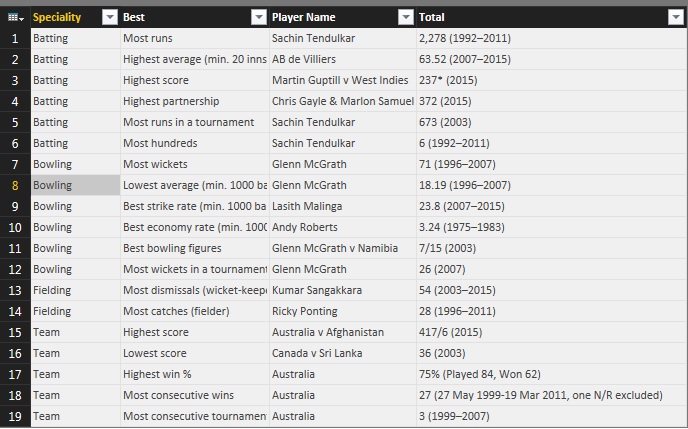688x429 pixels.
Task: Click the Player Name column header
Action: point(330,17)
